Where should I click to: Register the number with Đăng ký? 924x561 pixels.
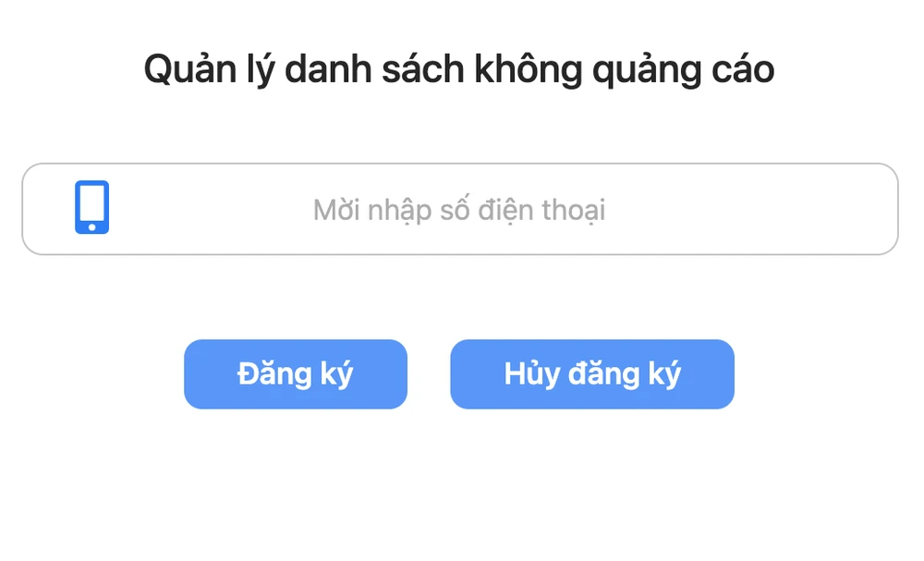(x=295, y=374)
